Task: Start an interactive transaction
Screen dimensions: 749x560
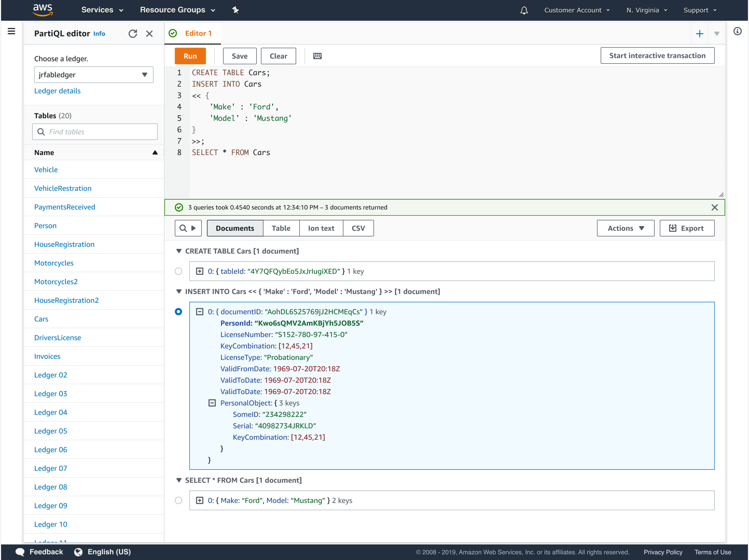Action: (657, 55)
